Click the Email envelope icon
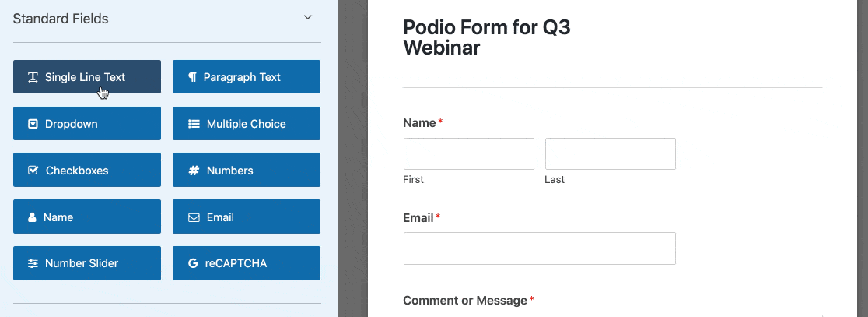The height and width of the screenshot is (317, 868). point(194,217)
